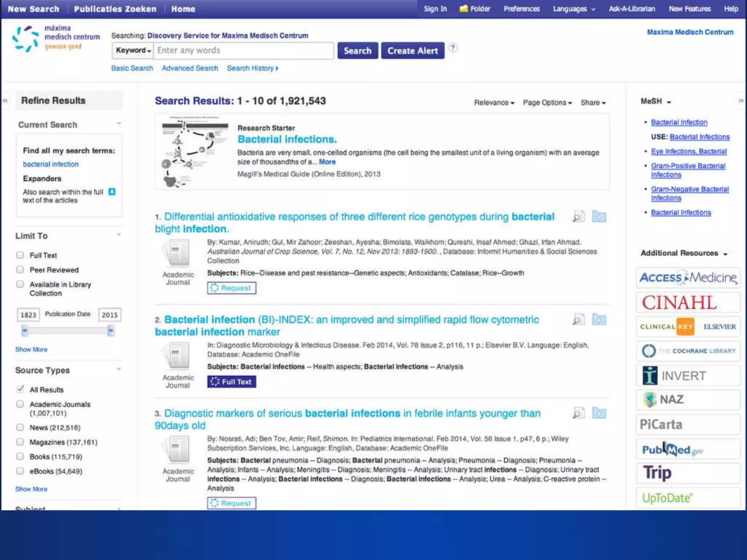The width and height of the screenshot is (747, 560).
Task: Click add-to-folder icon for result 3
Action: [x=599, y=413]
